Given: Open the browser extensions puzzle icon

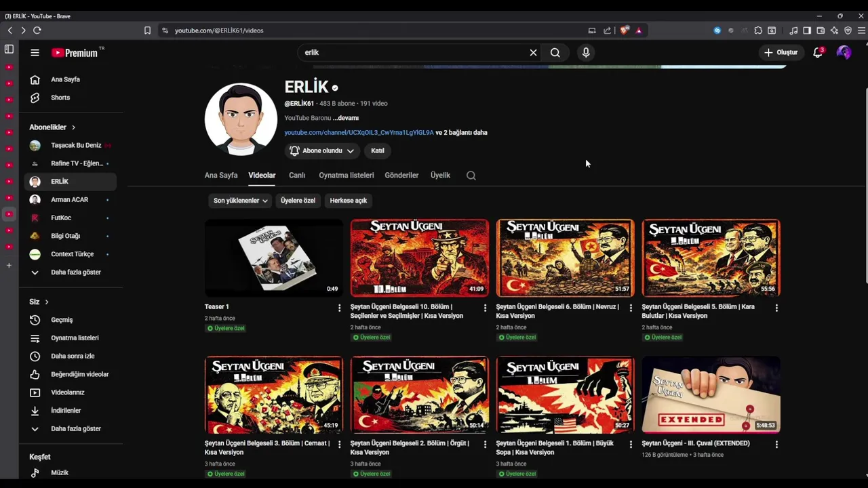Looking at the screenshot, I should (758, 30).
